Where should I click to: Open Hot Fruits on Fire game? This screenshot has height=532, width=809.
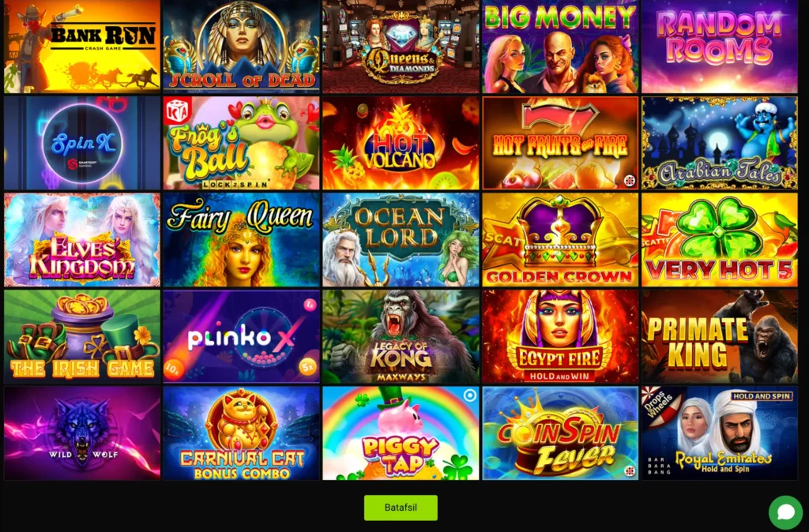(x=560, y=144)
